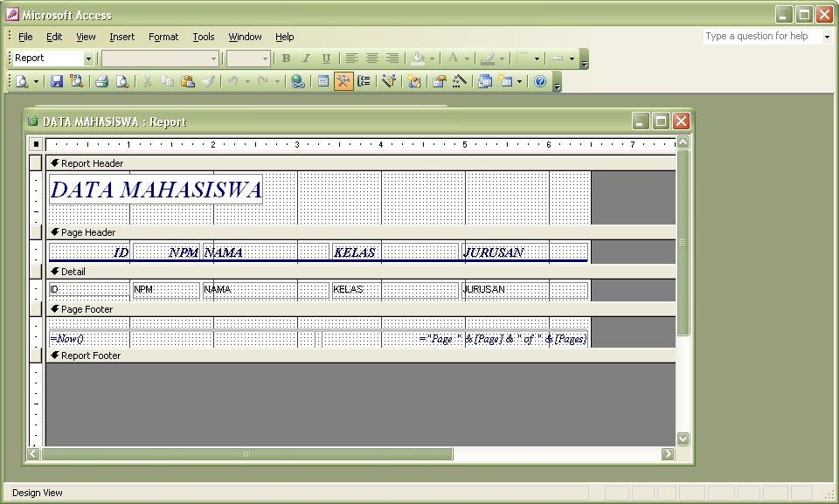
Task: Insert Hyperlink via globe icon
Action: click(297, 81)
